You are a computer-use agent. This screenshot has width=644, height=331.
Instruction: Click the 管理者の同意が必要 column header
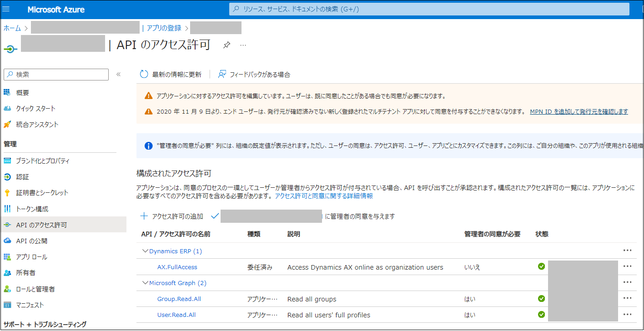click(492, 234)
